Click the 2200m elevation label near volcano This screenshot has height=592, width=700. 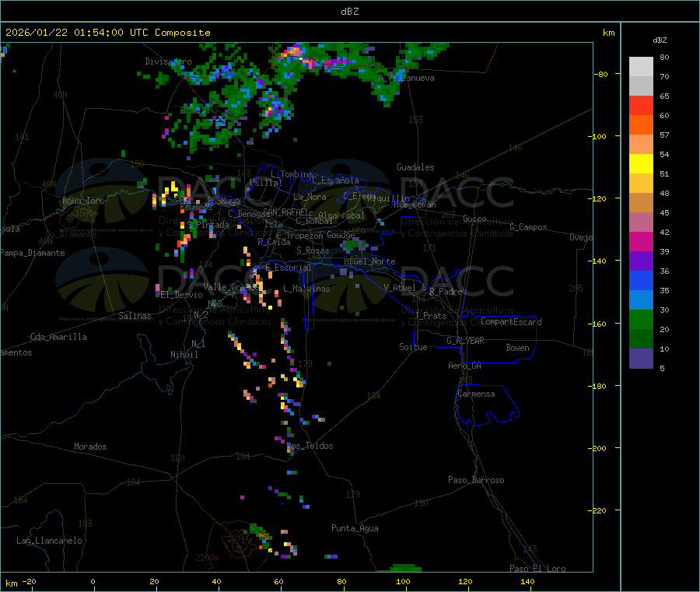click(x=207, y=558)
